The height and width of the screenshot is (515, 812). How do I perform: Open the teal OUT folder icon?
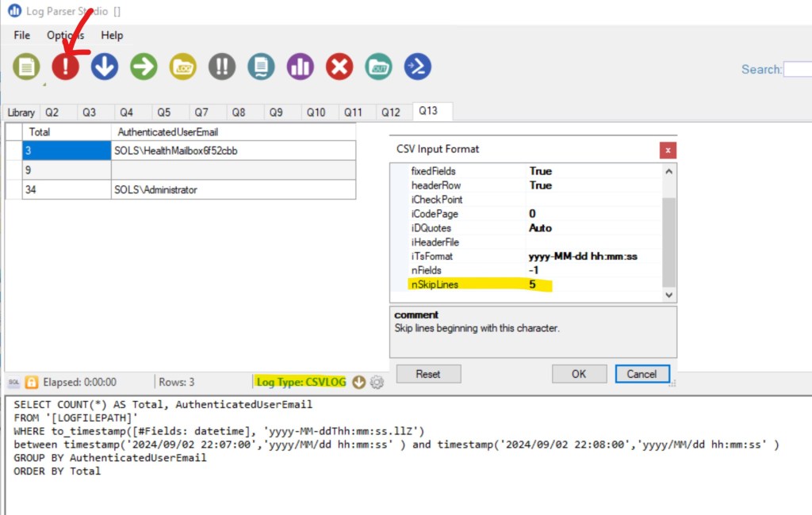point(378,67)
